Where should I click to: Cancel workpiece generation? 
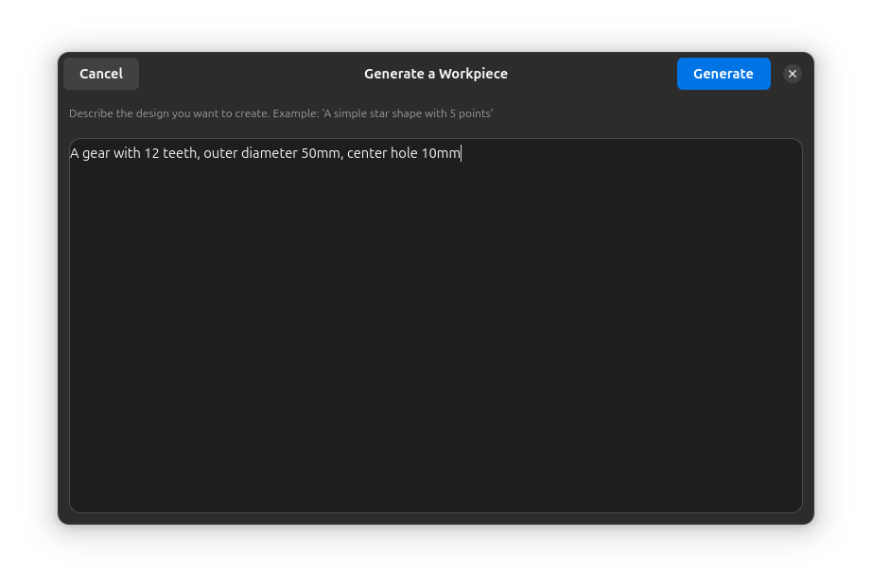click(100, 73)
